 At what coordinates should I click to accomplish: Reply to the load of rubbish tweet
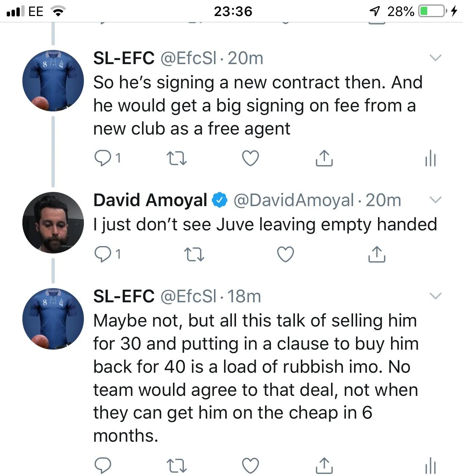103,465
